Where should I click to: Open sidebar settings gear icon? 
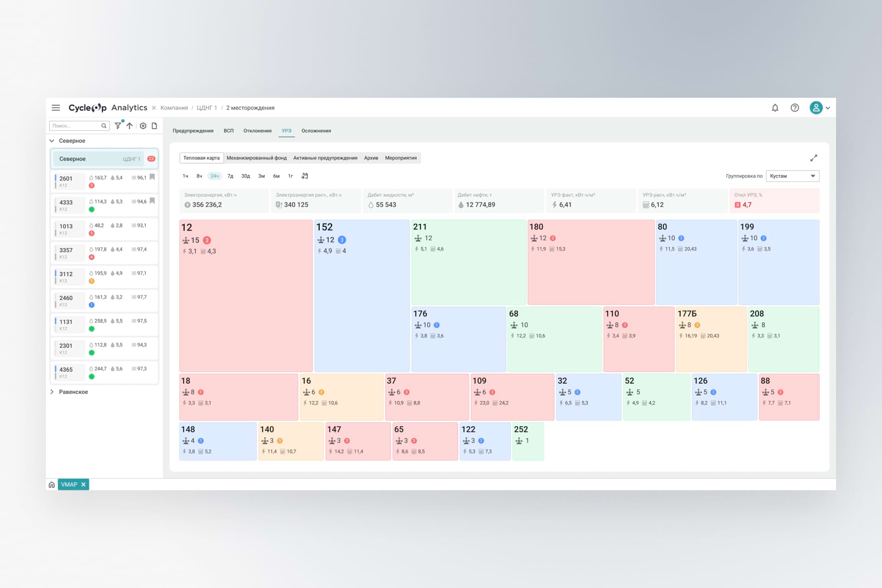(x=143, y=125)
